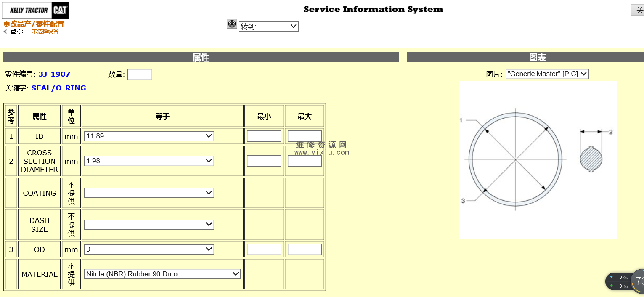Click the 未选择设备 equipment link
644x297 pixels.
coord(45,31)
